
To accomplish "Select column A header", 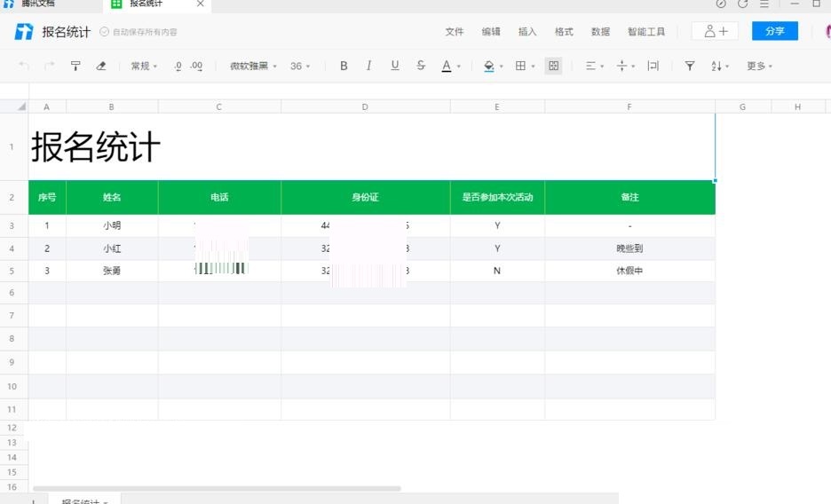I will click(47, 107).
